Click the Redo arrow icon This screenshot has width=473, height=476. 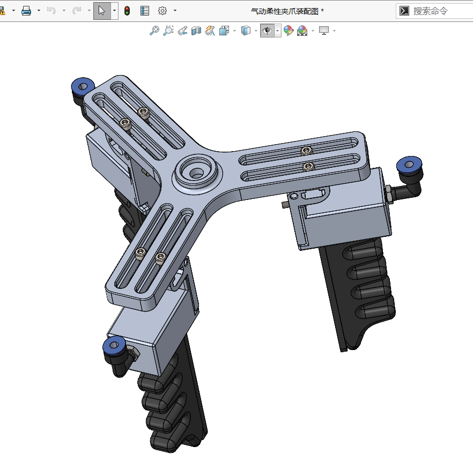click(x=77, y=11)
